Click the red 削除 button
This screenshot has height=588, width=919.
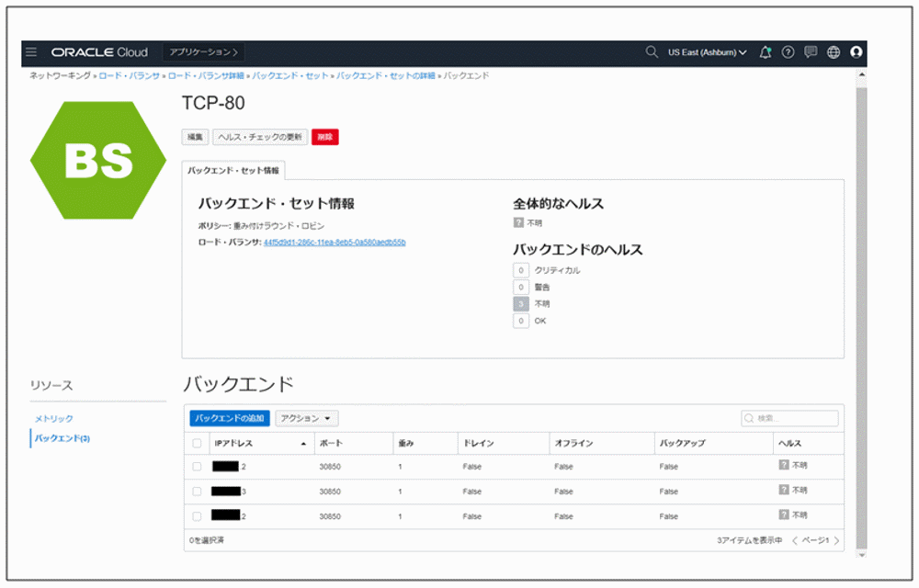tap(323, 136)
